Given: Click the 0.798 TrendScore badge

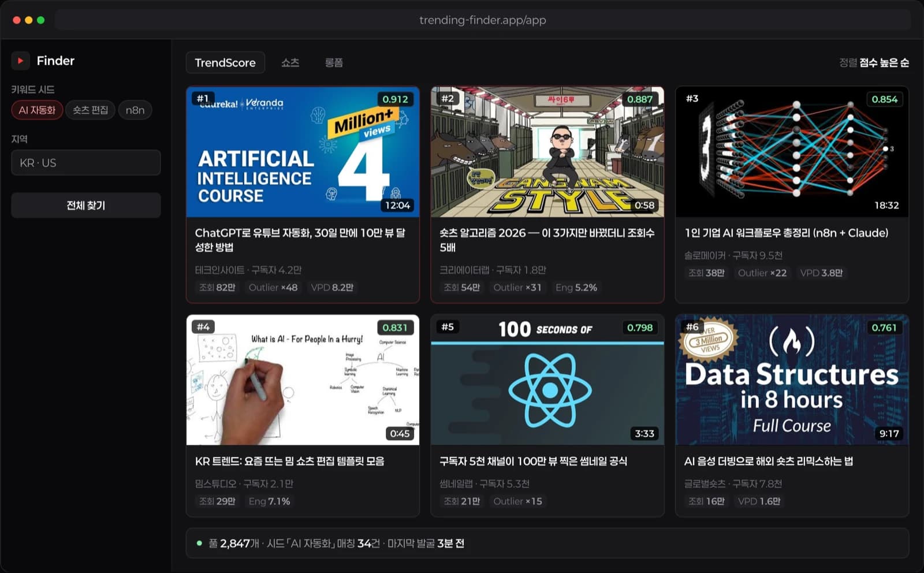Looking at the screenshot, I should point(640,328).
